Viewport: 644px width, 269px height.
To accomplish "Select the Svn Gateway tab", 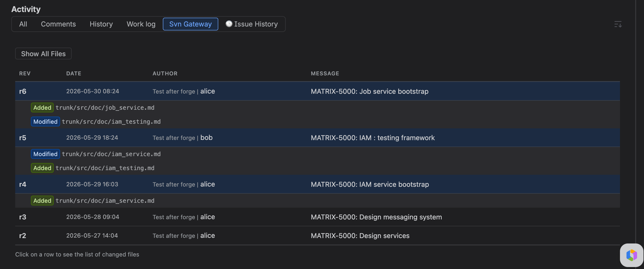I will 191,24.
